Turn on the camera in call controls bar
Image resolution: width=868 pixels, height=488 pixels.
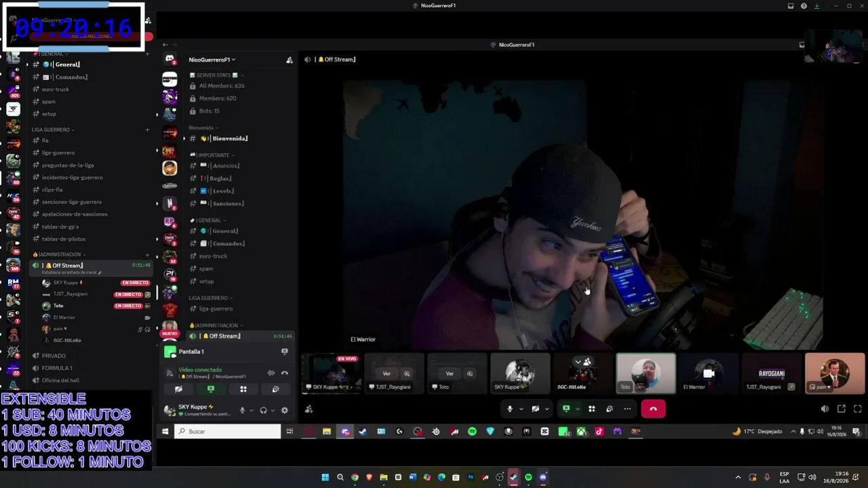pos(535,409)
